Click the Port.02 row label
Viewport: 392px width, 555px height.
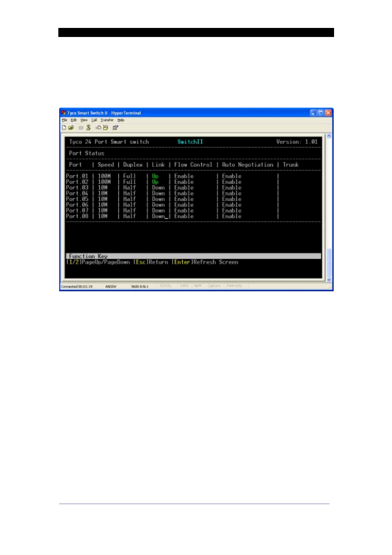coord(77,182)
